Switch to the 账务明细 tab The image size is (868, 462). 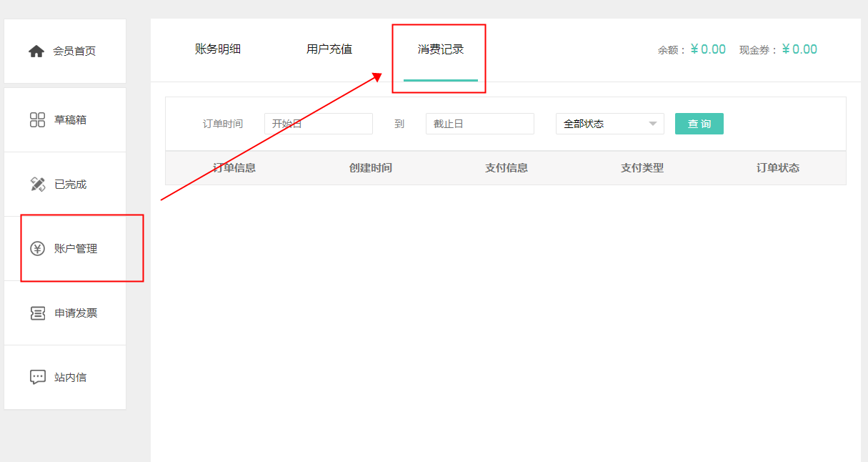click(x=218, y=49)
